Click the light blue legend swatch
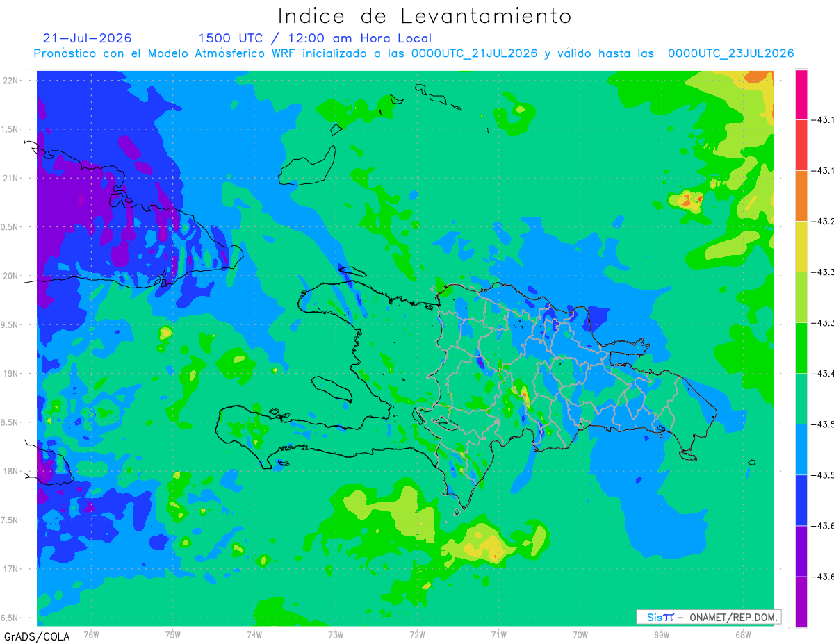 [801, 449]
